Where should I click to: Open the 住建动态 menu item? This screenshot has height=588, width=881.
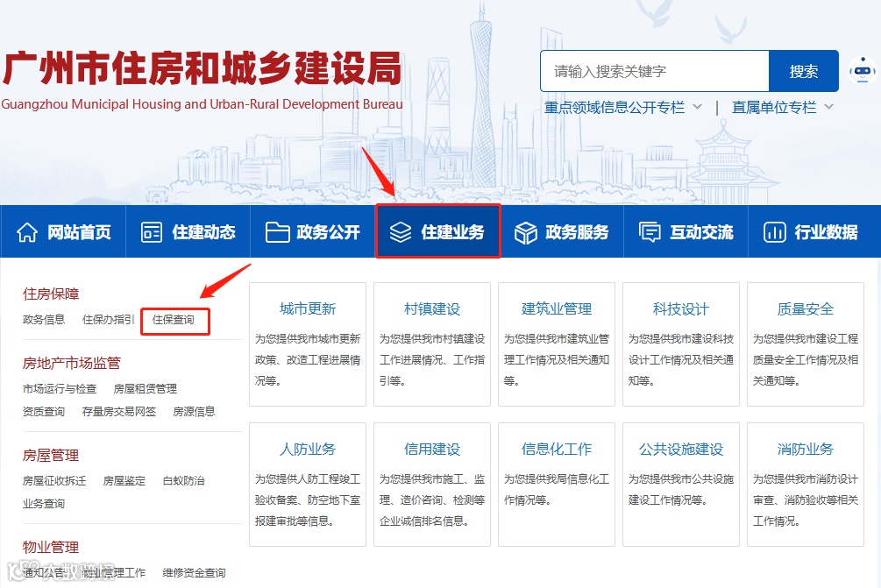click(188, 231)
